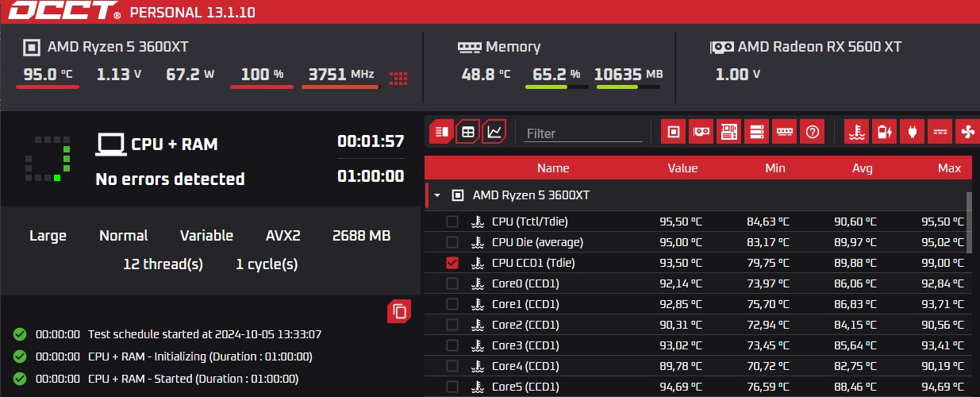Click the total duration 01:00:00
980x397 pixels.
371,175
